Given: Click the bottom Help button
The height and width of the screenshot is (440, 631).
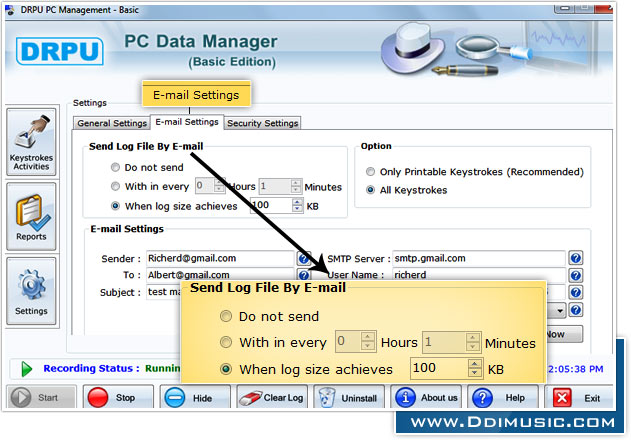Looking at the screenshot, I should [503, 398].
